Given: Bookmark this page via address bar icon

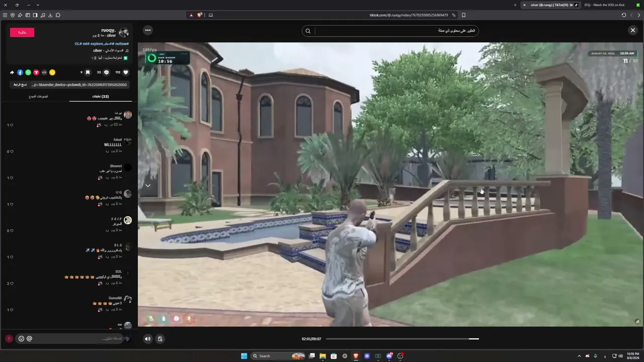Looking at the screenshot, I should (463, 15).
